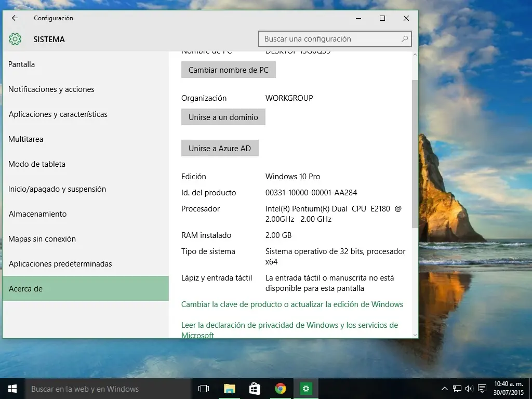Image resolution: width=532 pixels, height=399 pixels.
Task: Go to Aplicaciones y características
Action: coord(86,114)
